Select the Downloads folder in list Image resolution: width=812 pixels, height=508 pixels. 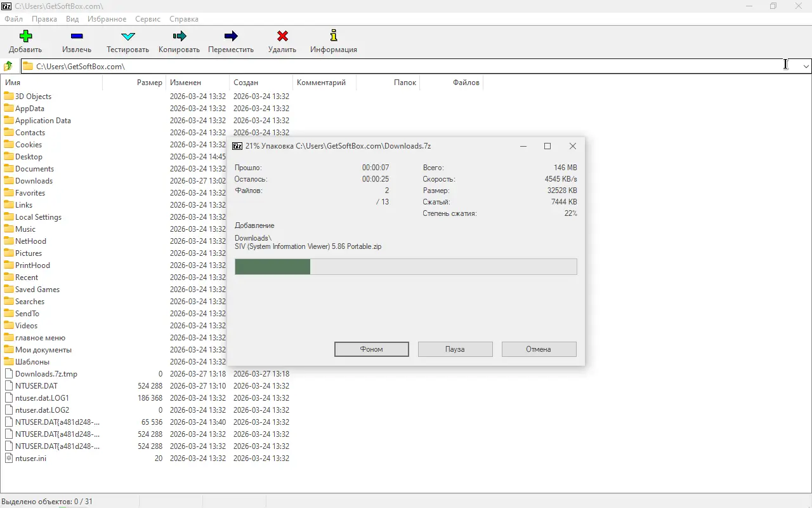tap(34, 181)
